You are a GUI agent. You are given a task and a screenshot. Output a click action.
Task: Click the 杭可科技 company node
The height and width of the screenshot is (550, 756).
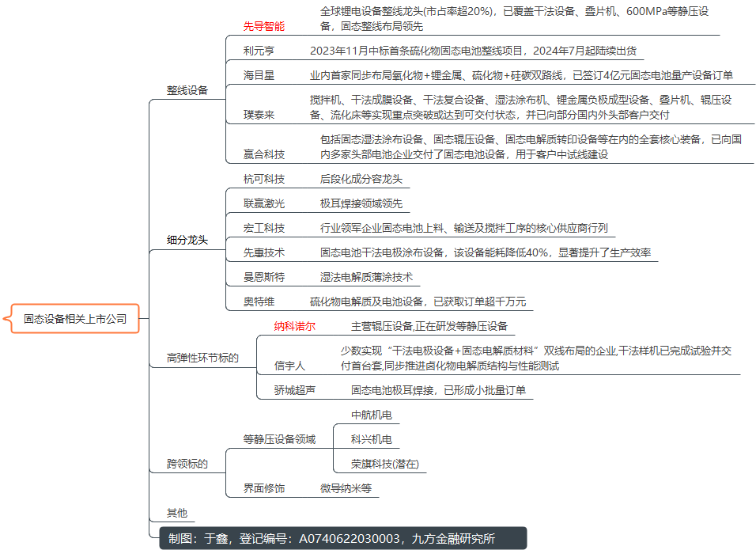(264, 179)
